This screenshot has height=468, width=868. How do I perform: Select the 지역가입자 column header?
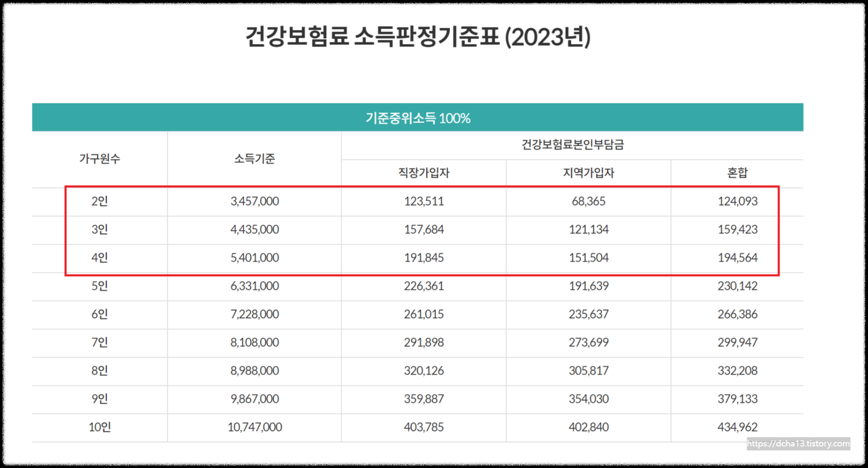pyautogui.click(x=588, y=173)
